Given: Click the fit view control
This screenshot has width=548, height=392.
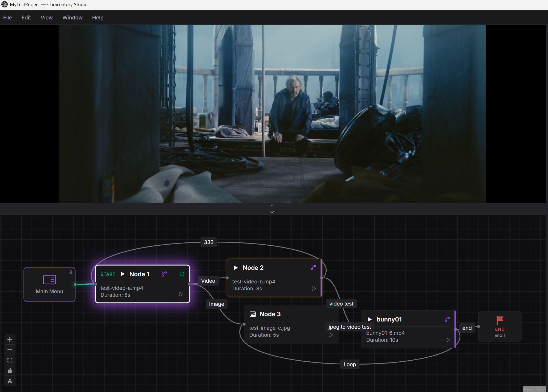Looking at the screenshot, I should point(10,360).
